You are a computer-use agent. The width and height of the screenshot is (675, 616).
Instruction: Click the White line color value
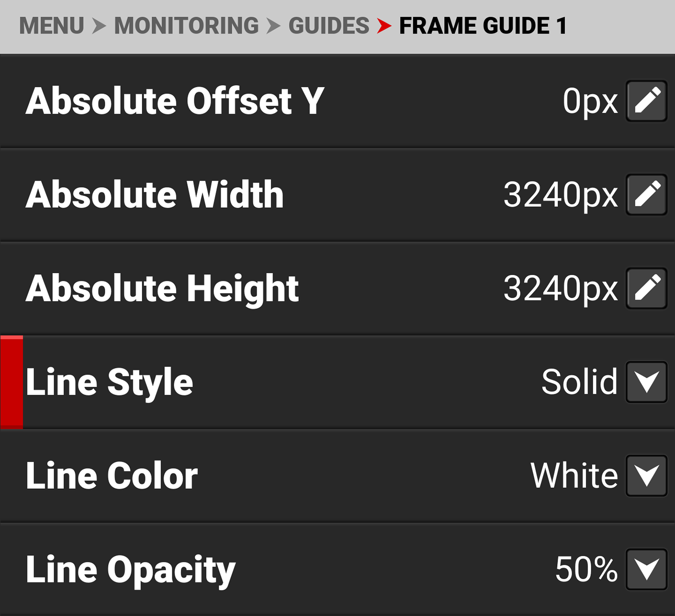tap(574, 476)
